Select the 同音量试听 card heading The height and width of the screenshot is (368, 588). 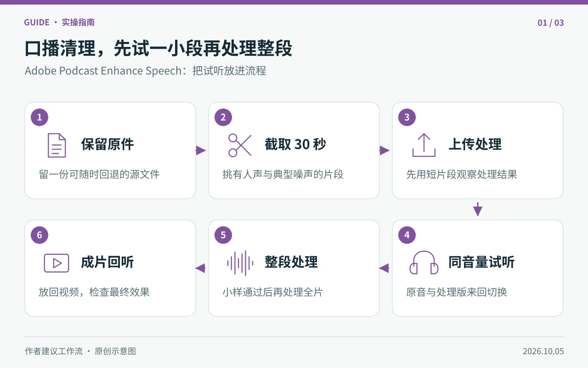point(481,262)
